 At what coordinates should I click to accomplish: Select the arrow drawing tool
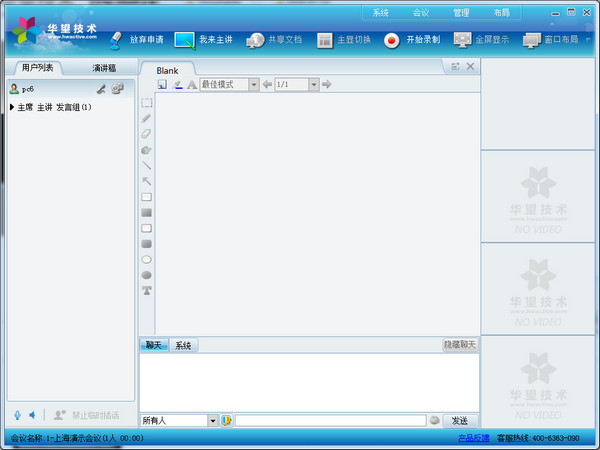(x=147, y=181)
